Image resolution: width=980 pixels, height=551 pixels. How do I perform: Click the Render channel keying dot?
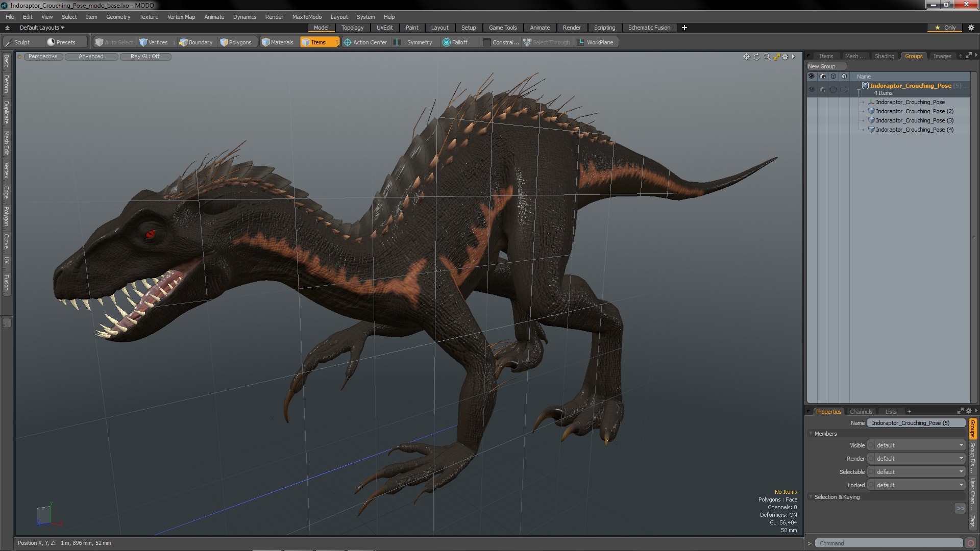coord(871,459)
